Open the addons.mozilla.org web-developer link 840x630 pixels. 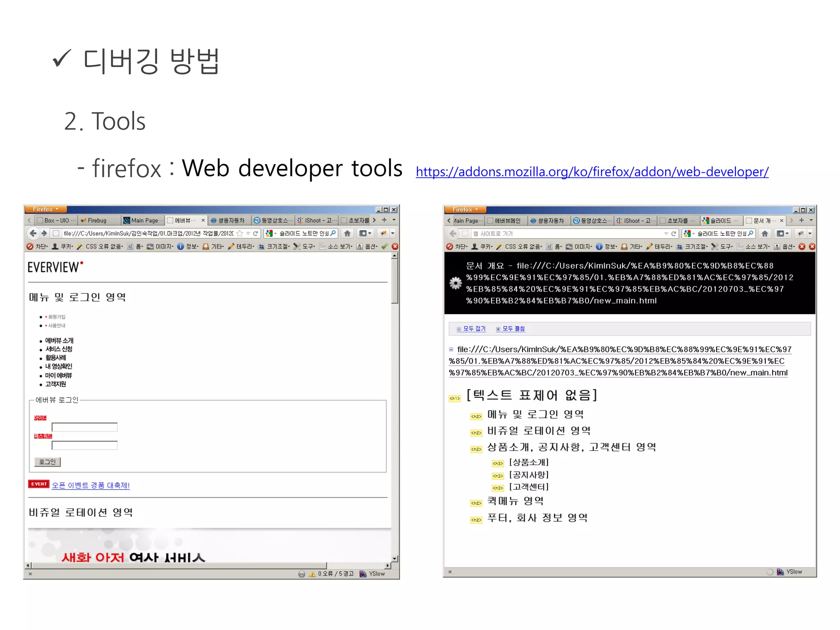coord(592,172)
